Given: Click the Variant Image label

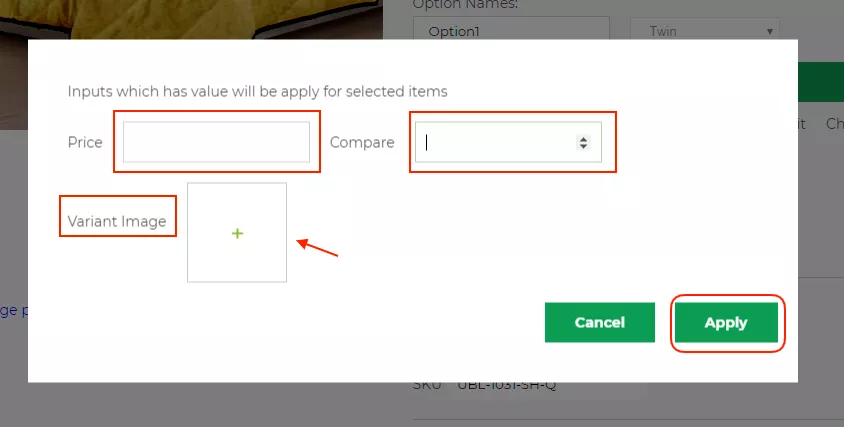Looking at the screenshot, I should [x=117, y=221].
